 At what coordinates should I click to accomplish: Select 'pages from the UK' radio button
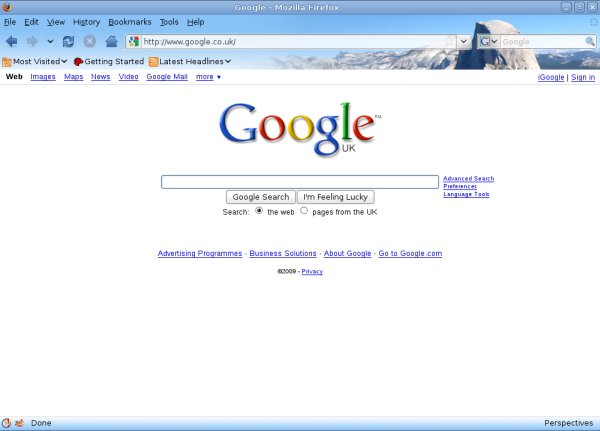click(304, 211)
